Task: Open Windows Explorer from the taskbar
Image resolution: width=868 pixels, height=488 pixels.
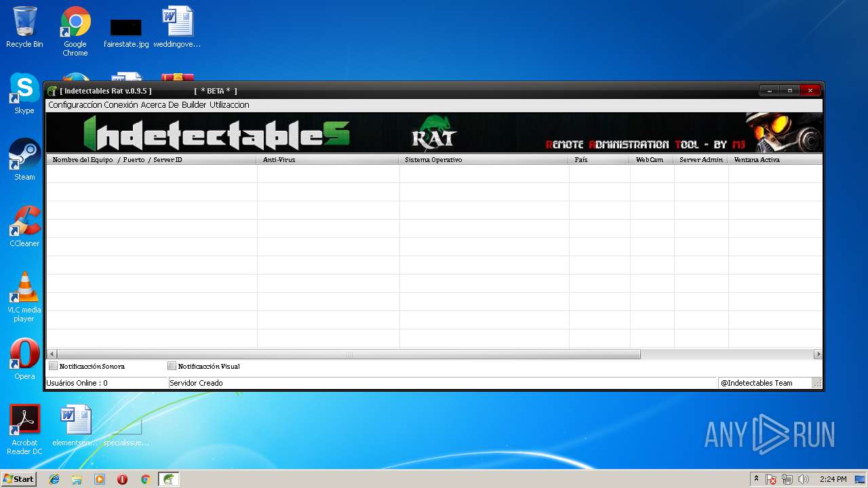Action: click(77, 479)
